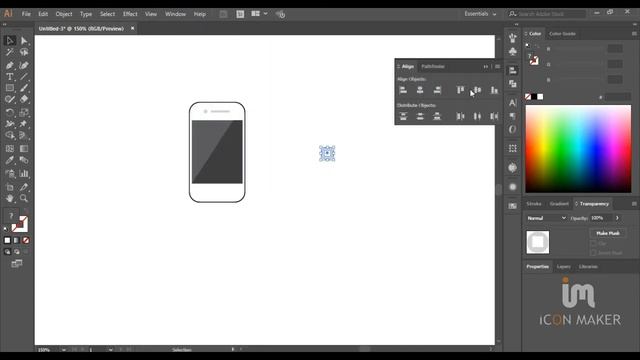This screenshot has width=640, height=360.
Task: Set fill mode to Color below swatches
Action: [7, 240]
